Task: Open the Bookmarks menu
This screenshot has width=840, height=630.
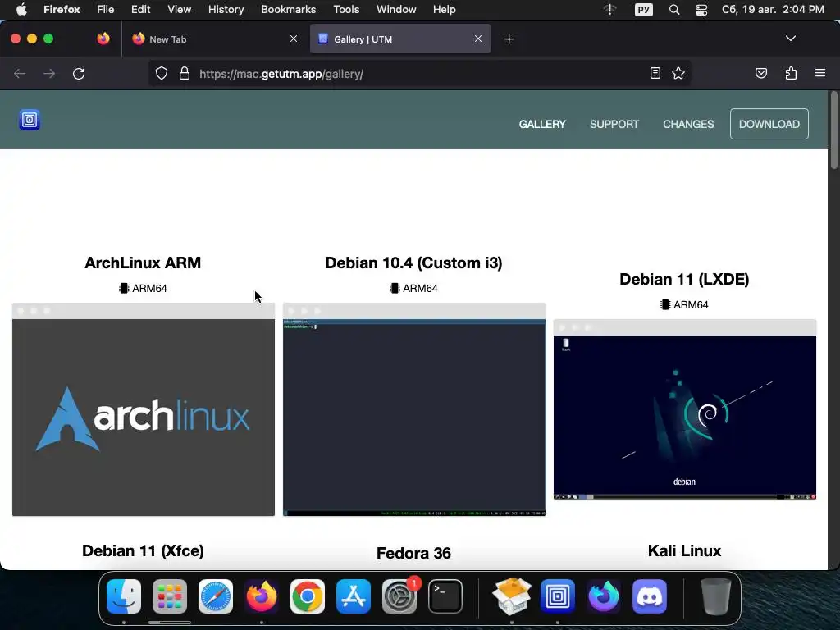Action: [288, 10]
